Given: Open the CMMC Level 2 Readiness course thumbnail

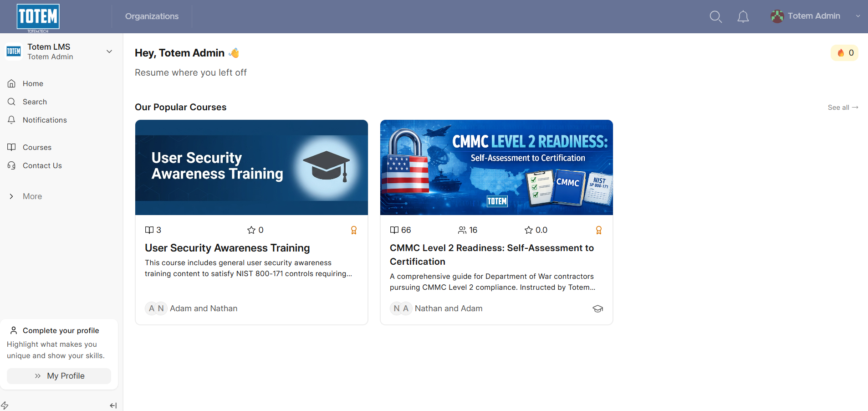Looking at the screenshot, I should coord(496,167).
